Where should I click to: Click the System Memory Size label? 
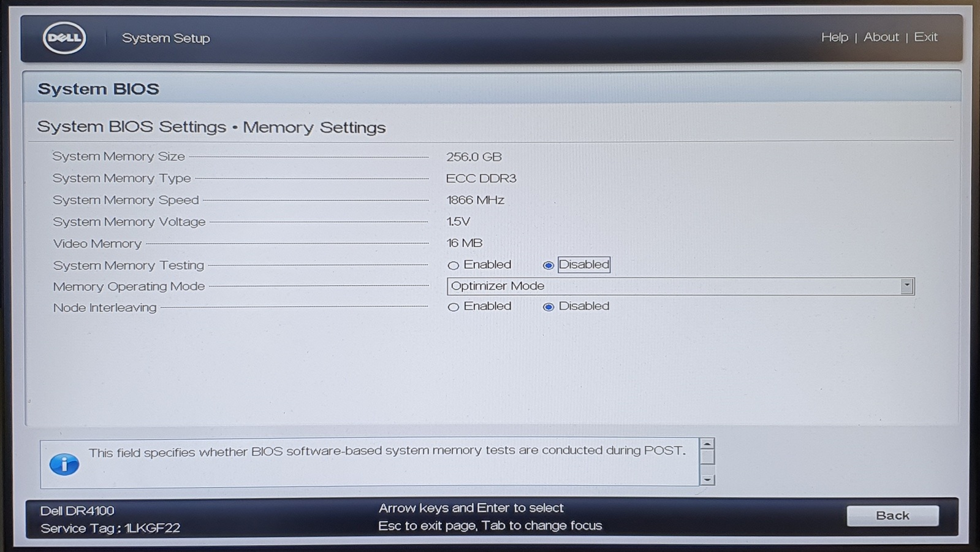[118, 156]
